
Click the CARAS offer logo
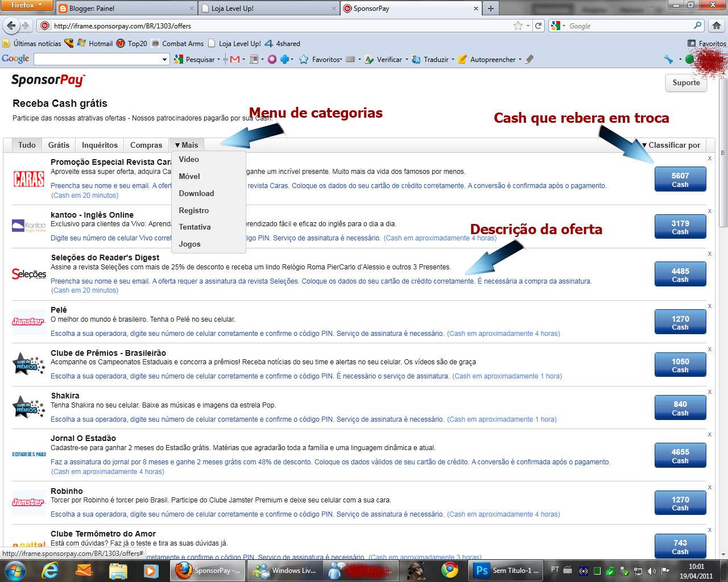[x=29, y=179]
